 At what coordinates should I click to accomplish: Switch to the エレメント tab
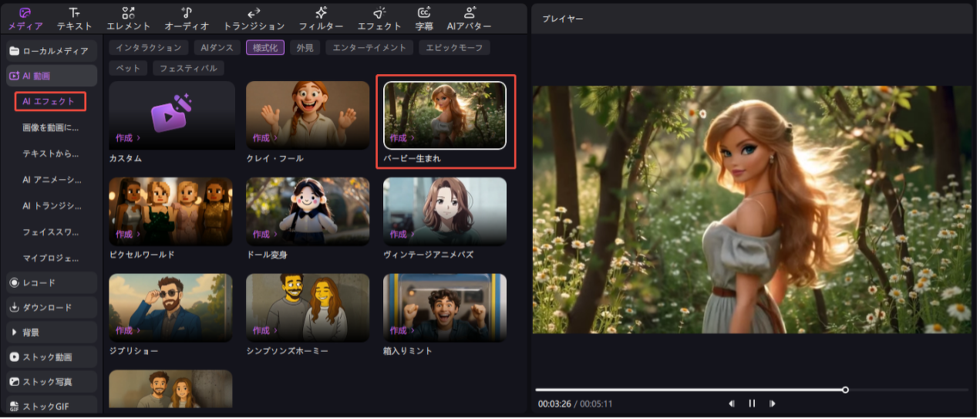pyautogui.click(x=128, y=19)
